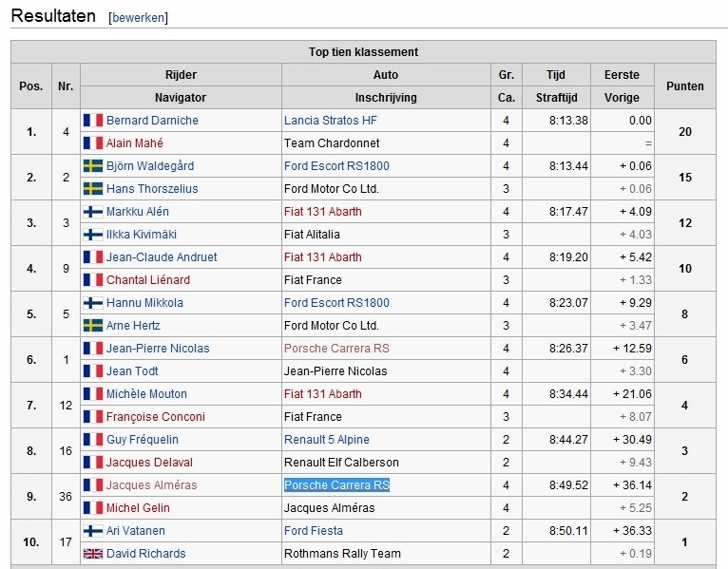728x569 pixels.
Task: Open Jean Todt navigator link
Action: pyautogui.click(x=132, y=370)
